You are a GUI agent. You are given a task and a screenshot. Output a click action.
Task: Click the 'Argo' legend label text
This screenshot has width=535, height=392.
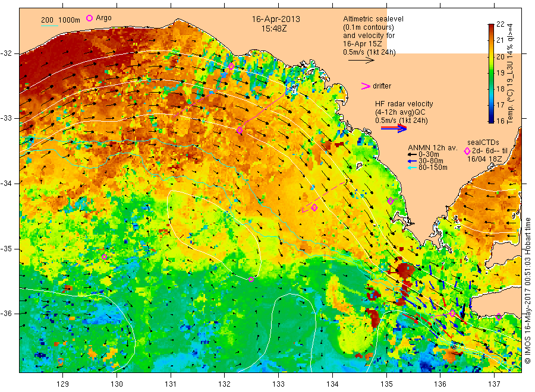point(103,18)
